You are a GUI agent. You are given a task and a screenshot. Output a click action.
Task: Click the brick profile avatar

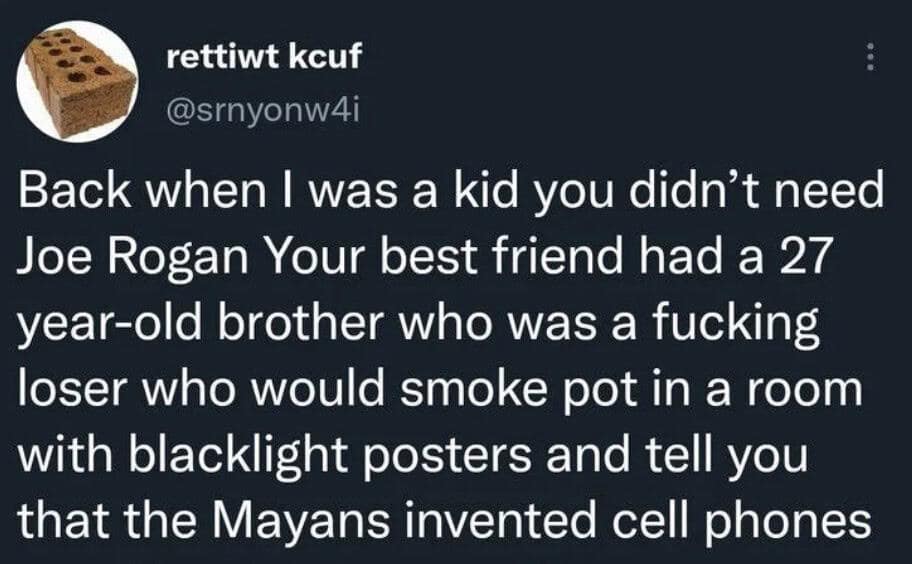pos(79,82)
